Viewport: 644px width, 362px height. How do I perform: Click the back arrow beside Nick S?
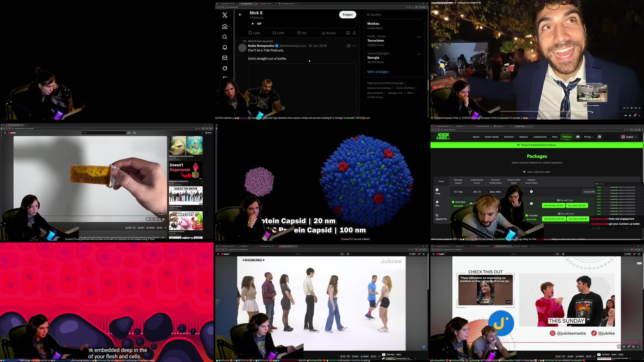click(240, 15)
